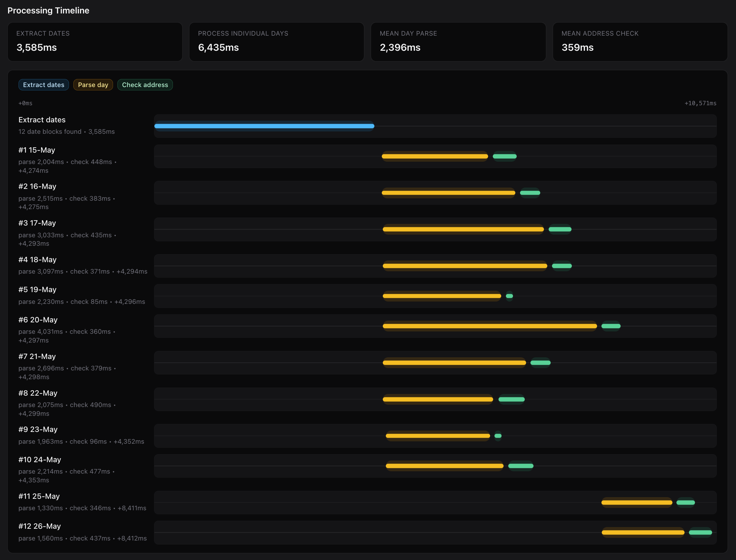Select the Mean Address Check 359ms card
Image resolution: width=736 pixels, height=560 pixels.
(x=640, y=42)
